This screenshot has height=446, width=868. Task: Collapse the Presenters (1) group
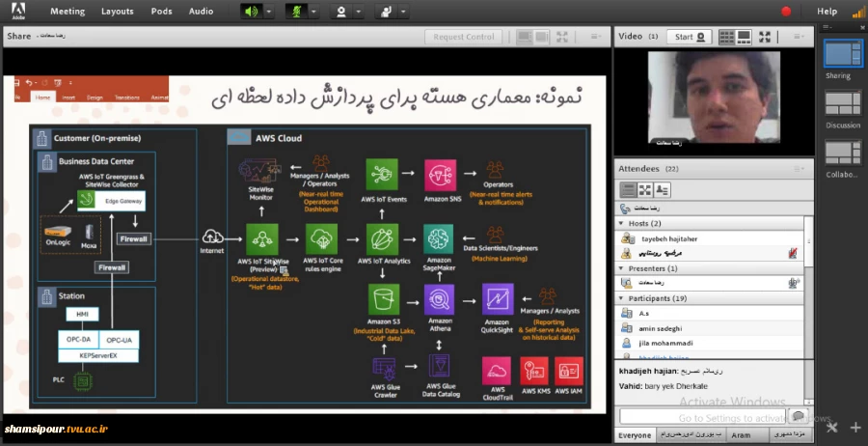tap(621, 268)
